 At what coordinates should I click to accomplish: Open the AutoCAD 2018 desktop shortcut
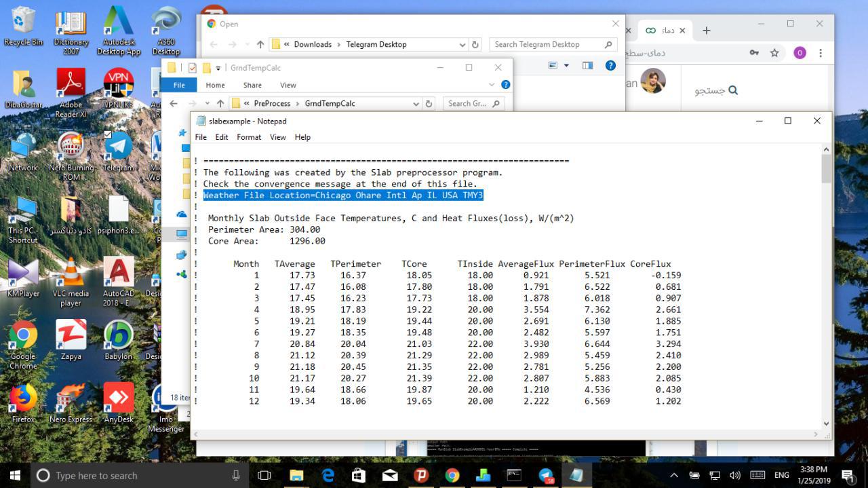point(119,282)
